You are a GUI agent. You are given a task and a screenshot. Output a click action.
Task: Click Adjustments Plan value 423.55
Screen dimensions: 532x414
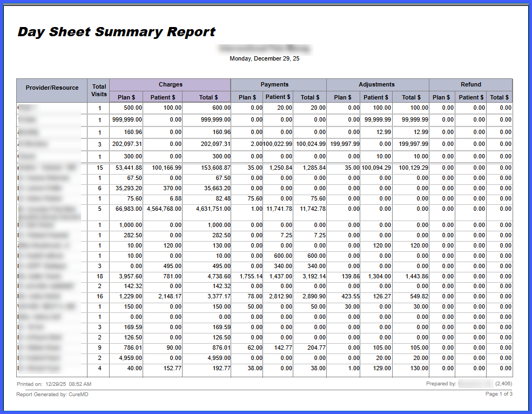click(x=351, y=297)
